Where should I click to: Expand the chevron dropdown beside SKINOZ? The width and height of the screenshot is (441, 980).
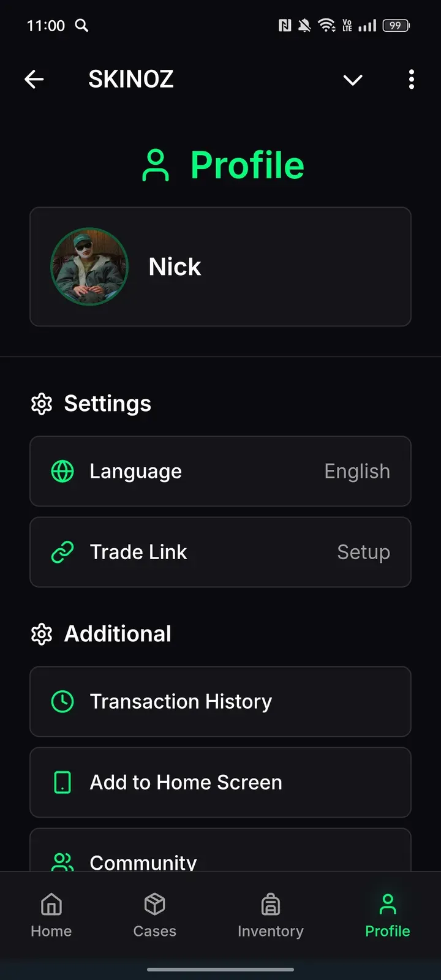[x=353, y=80]
